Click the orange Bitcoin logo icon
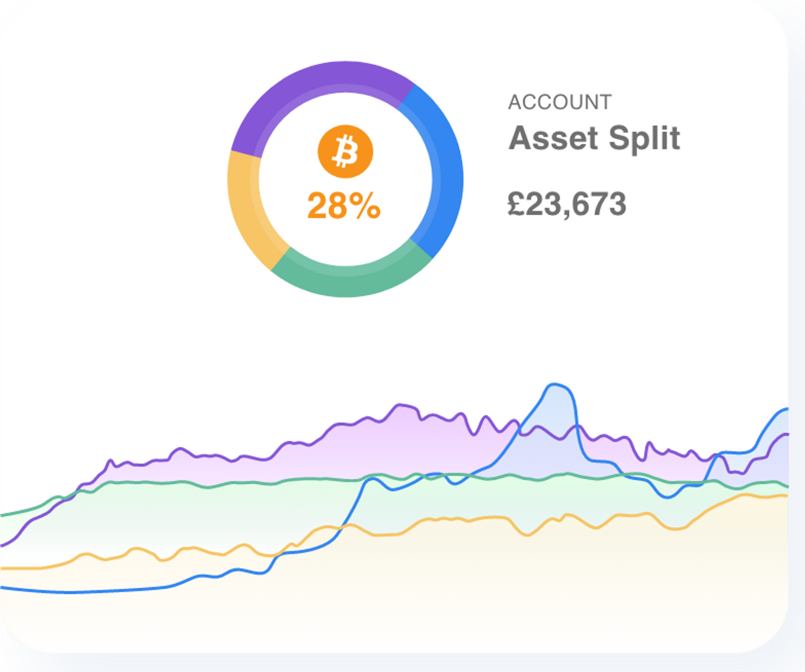 pos(345,151)
